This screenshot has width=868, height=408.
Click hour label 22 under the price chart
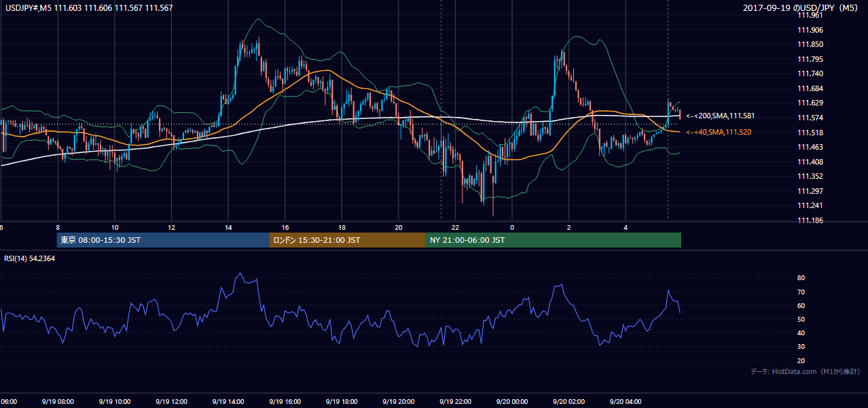click(455, 228)
